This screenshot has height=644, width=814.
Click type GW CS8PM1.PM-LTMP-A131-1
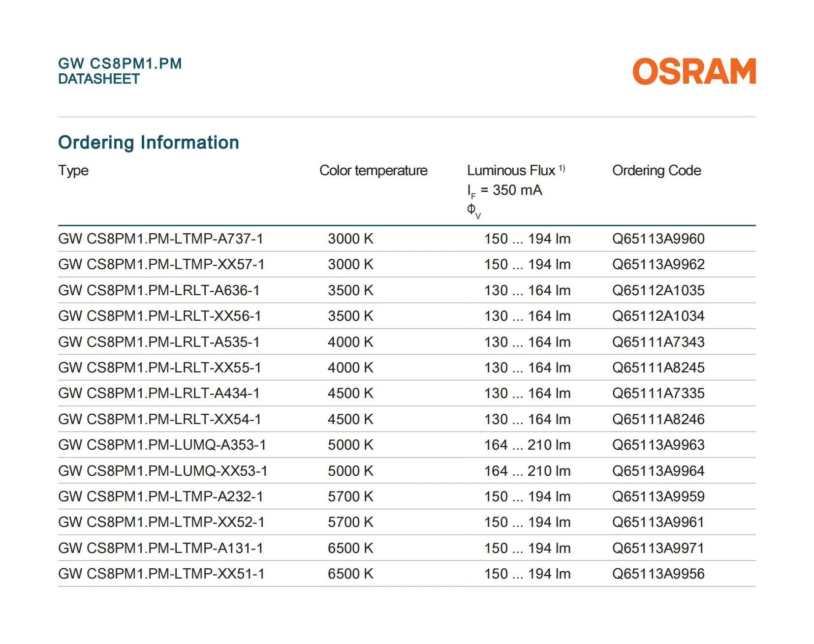coord(160,549)
